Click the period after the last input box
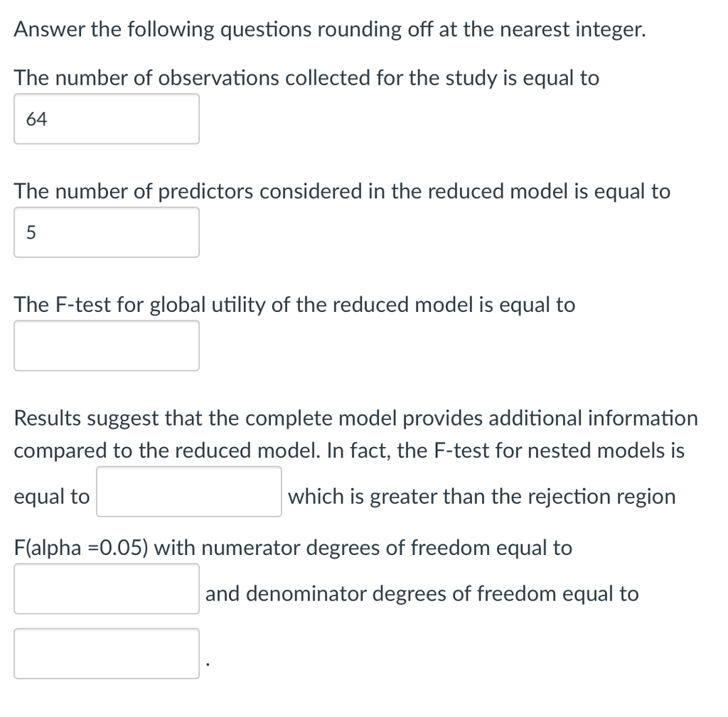728x717 pixels. tap(208, 664)
